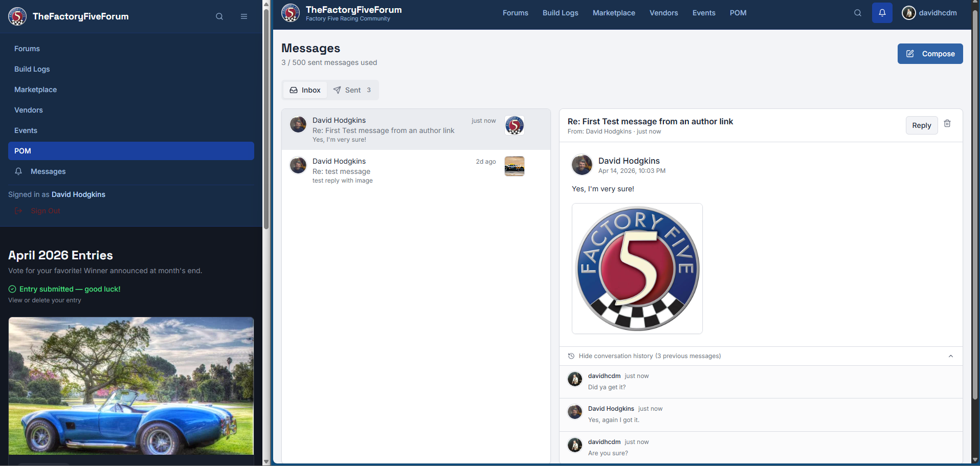Delete the open message with trash icon
This screenshot has width=980, height=466.
point(947,124)
